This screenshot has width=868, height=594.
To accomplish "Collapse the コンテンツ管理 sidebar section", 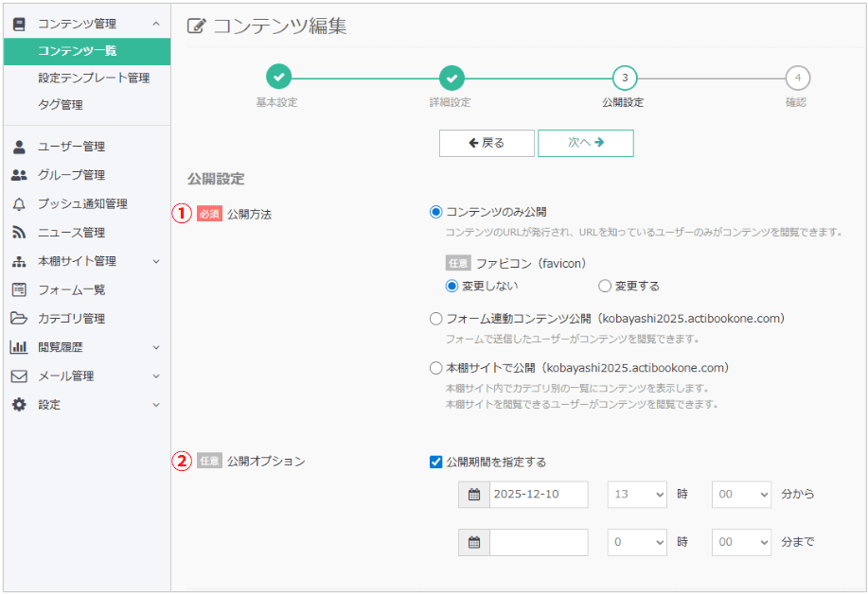I will click(x=156, y=23).
